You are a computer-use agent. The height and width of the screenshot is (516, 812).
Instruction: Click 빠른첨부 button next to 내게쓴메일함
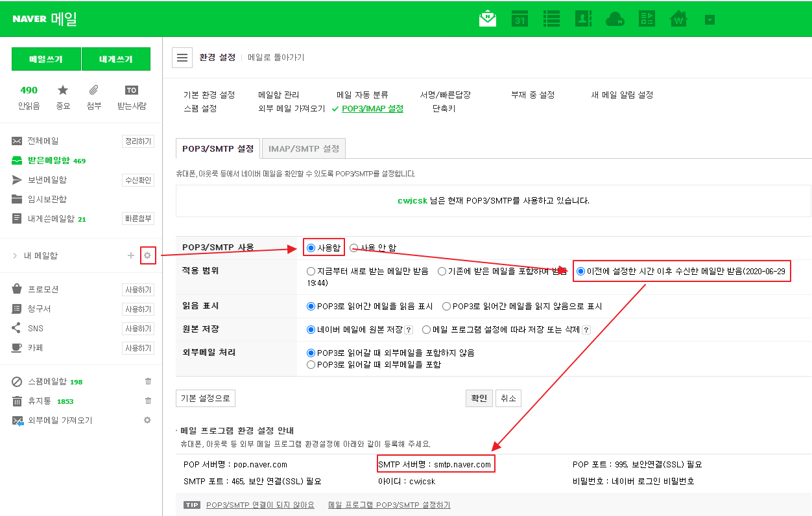(x=138, y=219)
